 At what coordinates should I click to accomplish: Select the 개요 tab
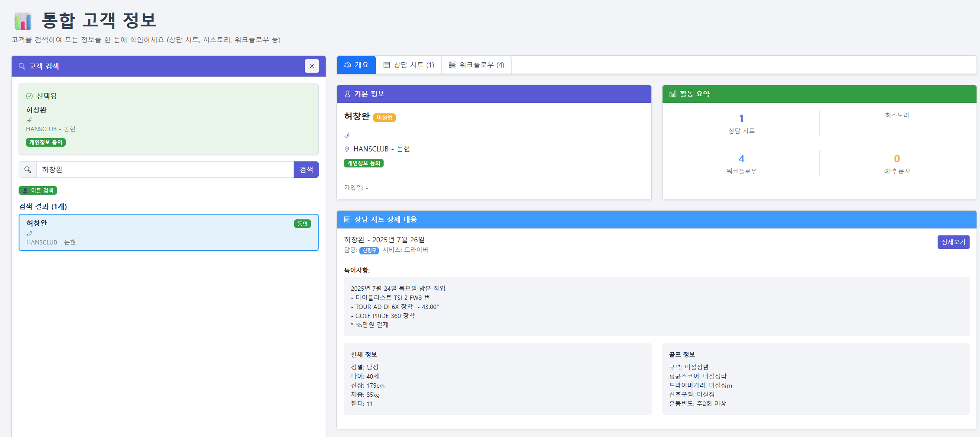tap(356, 65)
